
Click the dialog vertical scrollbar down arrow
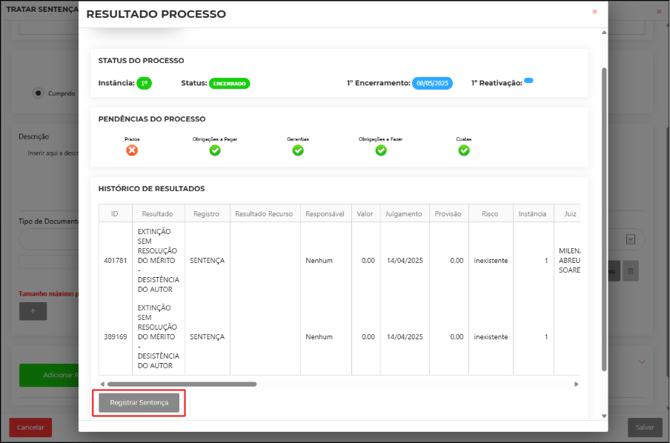pos(604,415)
